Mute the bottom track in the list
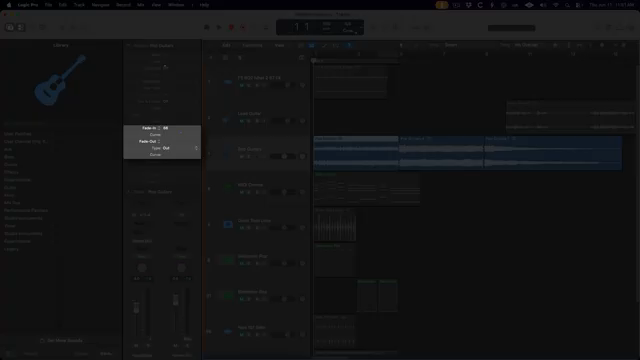This screenshot has width=640, height=360. (242, 335)
